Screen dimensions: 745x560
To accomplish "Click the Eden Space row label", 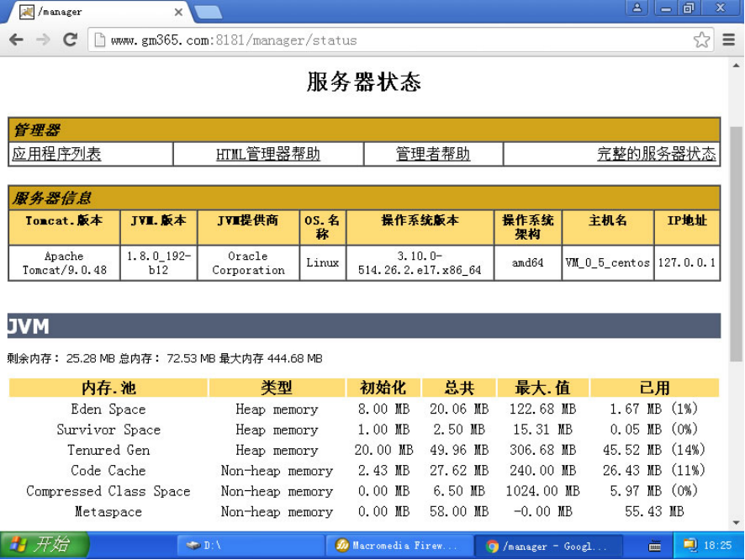I will click(108, 409).
